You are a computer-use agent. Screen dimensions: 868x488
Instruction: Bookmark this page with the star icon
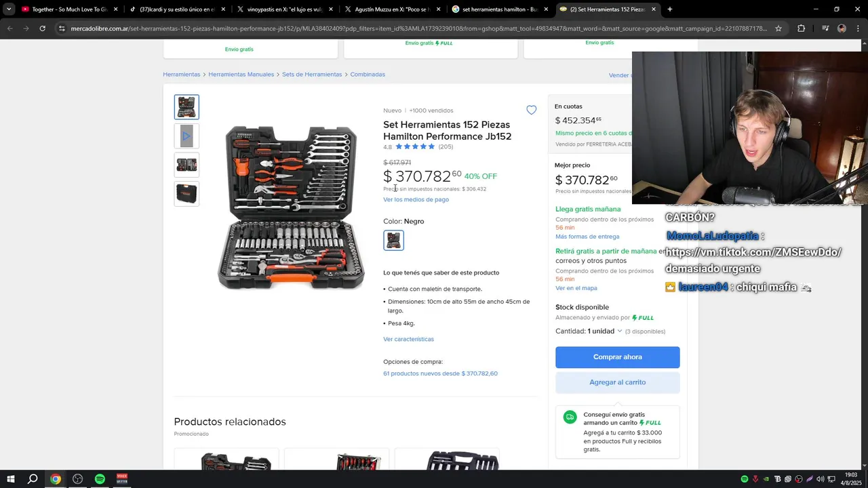(778, 28)
